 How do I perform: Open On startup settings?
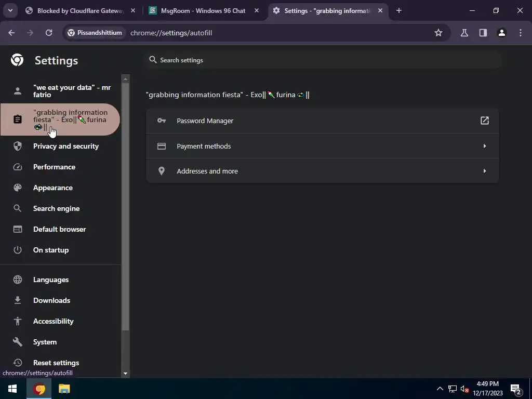(x=60, y=250)
